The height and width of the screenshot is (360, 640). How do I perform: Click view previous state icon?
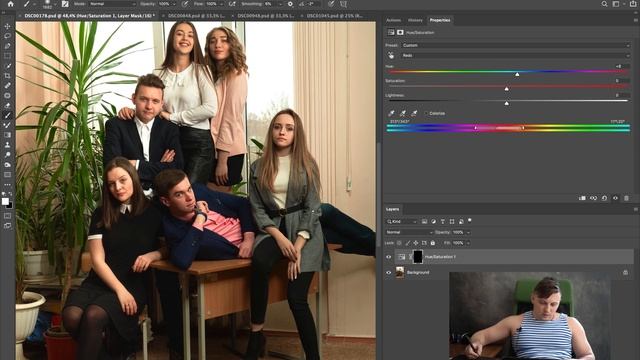pos(593,198)
